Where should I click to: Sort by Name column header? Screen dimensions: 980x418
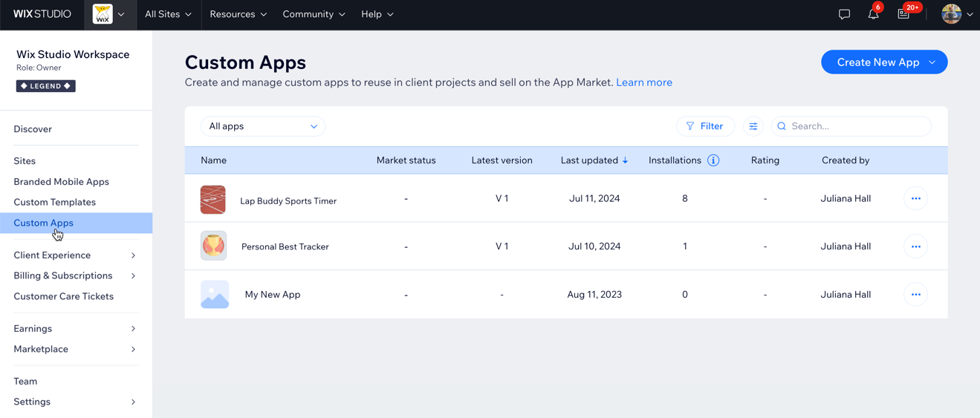(213, 160)
